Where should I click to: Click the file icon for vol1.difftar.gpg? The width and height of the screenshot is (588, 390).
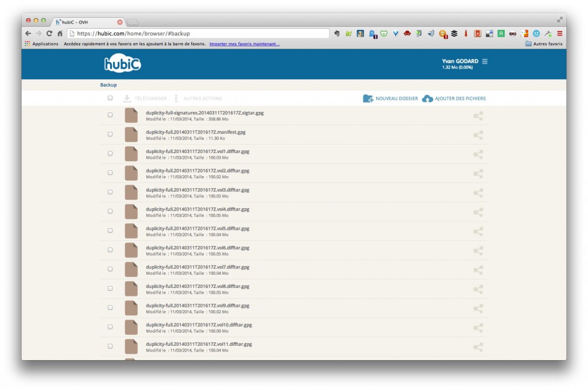[x=131, y=154]
